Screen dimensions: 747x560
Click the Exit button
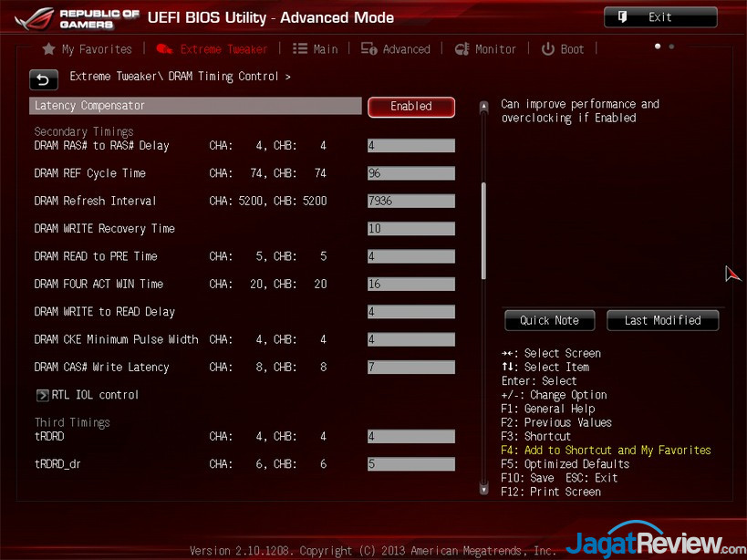[660, 17]
